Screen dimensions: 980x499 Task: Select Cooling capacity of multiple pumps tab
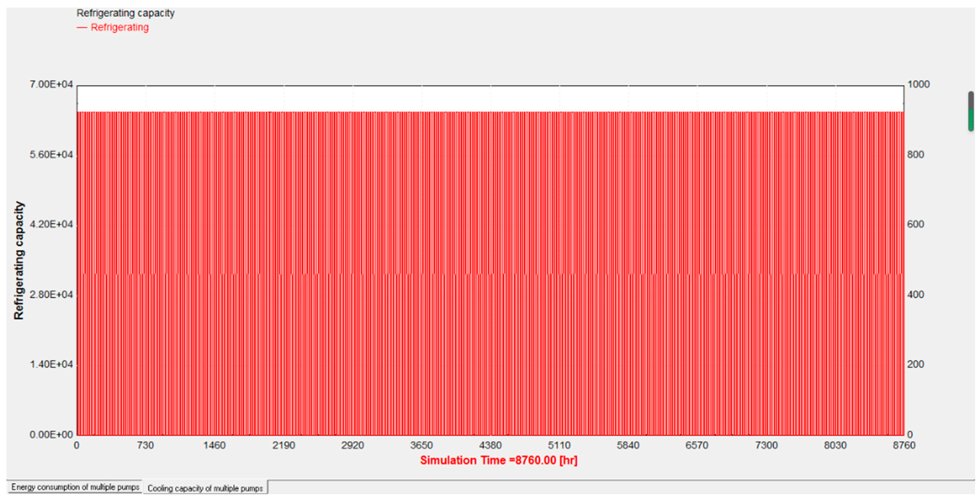(205, 488)
